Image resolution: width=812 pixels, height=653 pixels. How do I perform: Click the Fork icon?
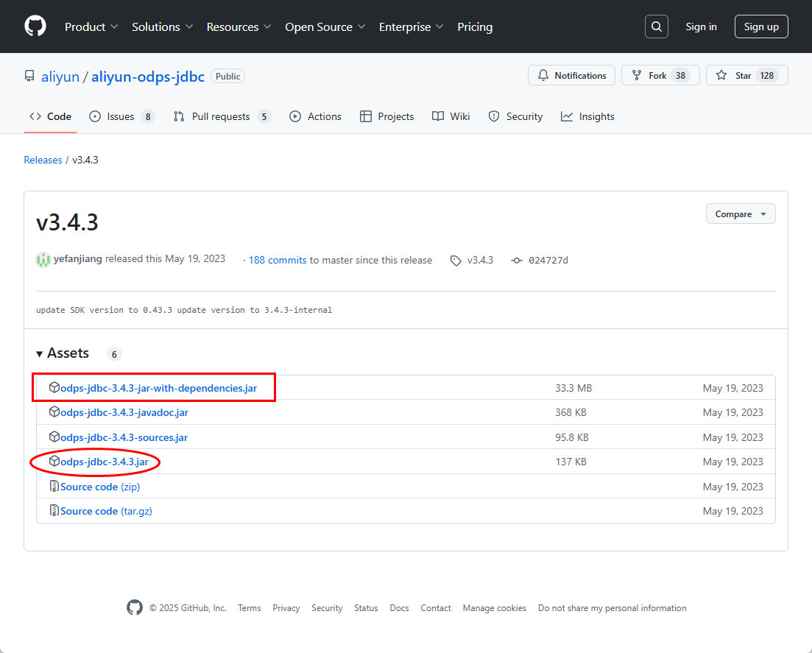pyautogui.click(x=637, y=75)
